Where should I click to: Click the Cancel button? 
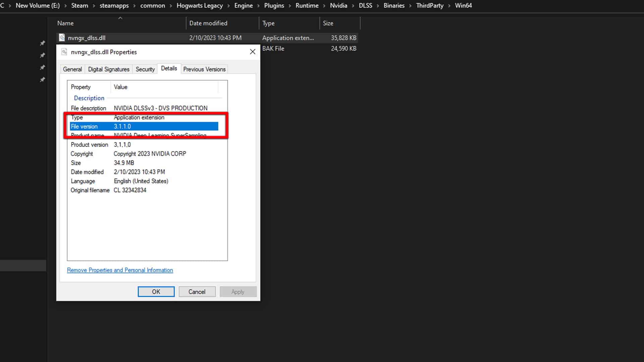click(197, 291)
